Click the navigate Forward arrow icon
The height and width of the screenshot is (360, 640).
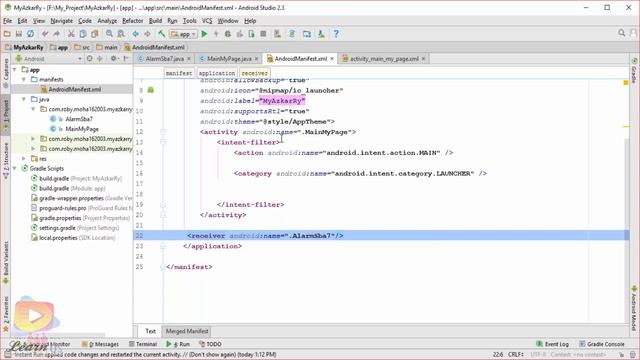point(147,34)
